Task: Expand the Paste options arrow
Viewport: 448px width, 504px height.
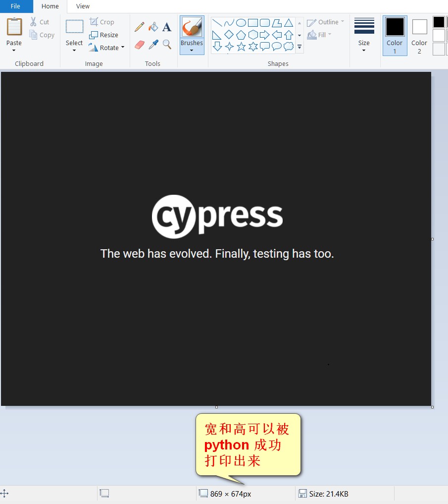Action: tap(14, 51)
